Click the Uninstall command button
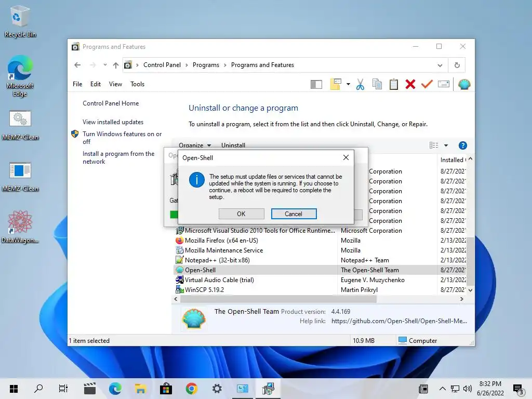Image resolution: width=532 pixels, height=399 pixels. tap(233, 145)
